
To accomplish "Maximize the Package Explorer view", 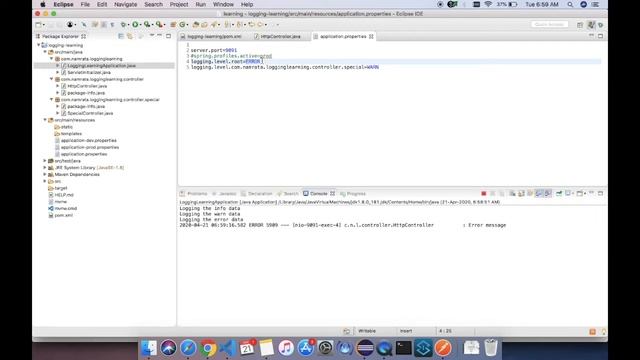I will tap(169, 36).
